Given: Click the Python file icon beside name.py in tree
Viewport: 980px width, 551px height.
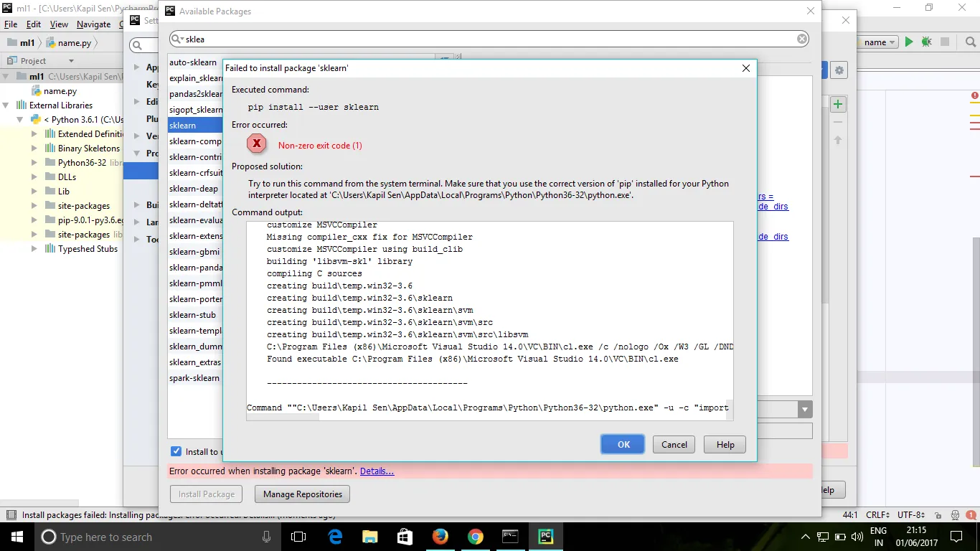Looking at the screenshot, I should click(37, 91).
